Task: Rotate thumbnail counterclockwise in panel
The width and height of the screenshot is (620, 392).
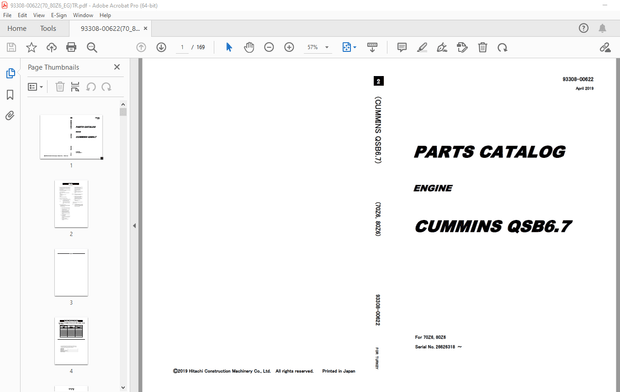Action: click(x=91, y=87)
